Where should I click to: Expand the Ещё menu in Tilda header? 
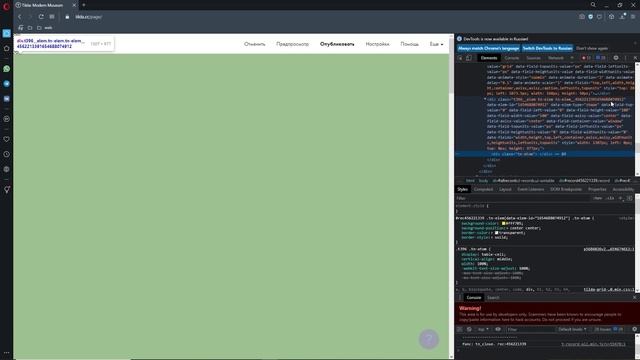436,44
